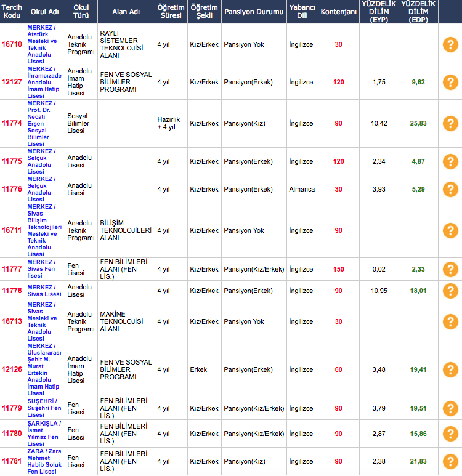This screenshot has width=462, height=476.
Task: Open Şehit M. Murat Ertekin school link
Action: point(44,369)
